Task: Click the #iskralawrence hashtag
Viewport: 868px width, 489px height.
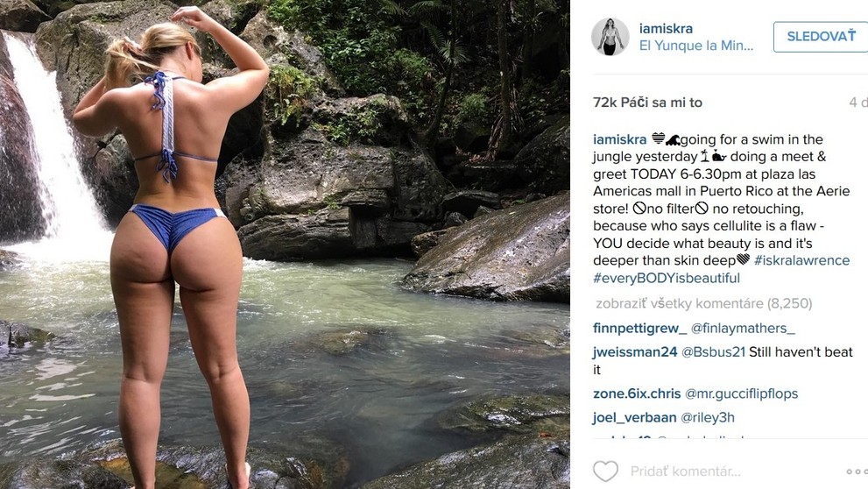Action: point(801,260)
